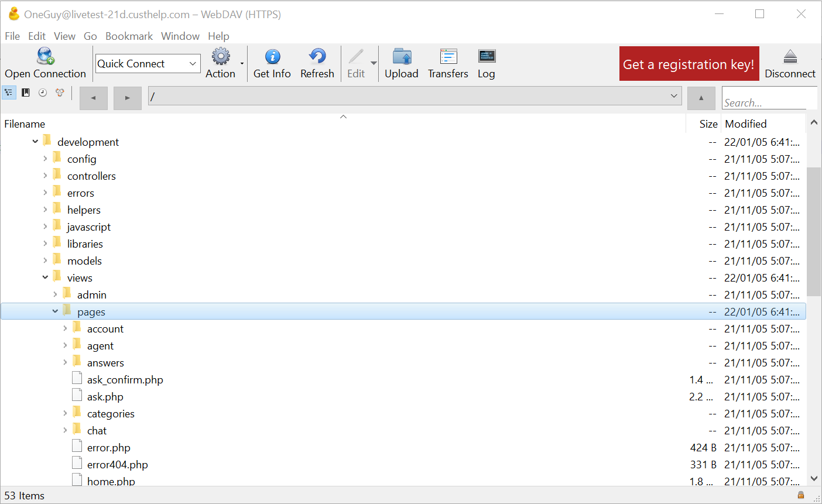Expand the account folder
Viewport: 822px width, 504px height.
click(65, 328)
